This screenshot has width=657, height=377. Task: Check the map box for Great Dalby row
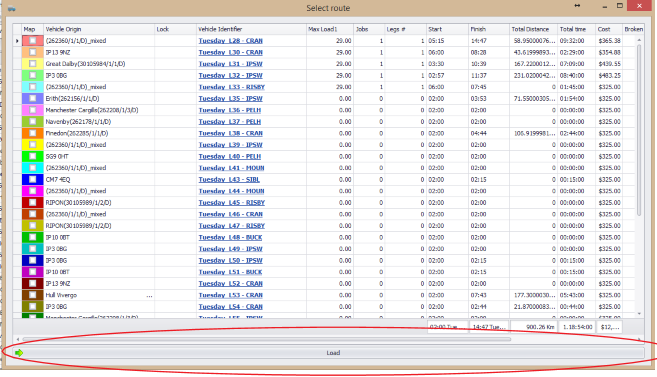tap(32, 64)
